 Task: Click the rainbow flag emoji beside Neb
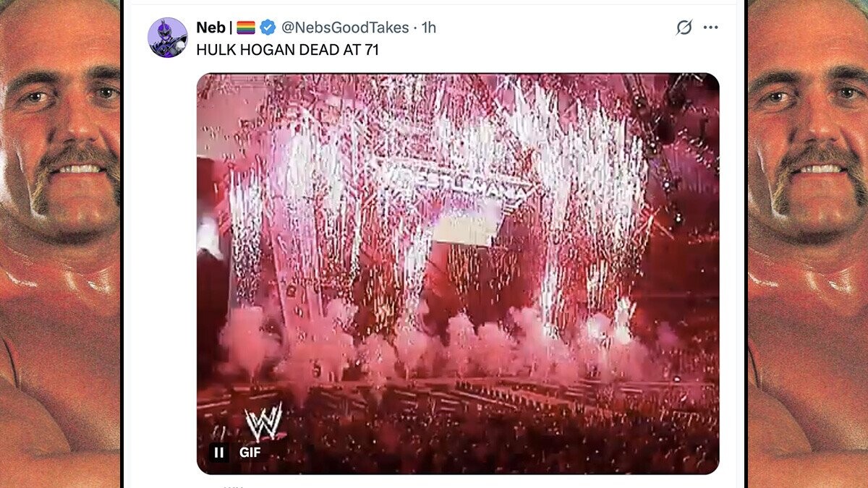pyautogui.click(x=246, y=27)
